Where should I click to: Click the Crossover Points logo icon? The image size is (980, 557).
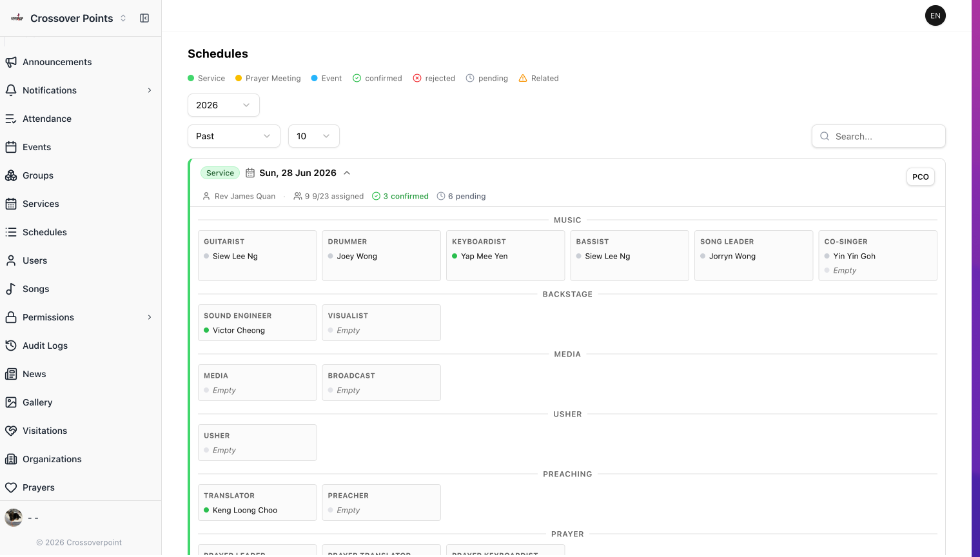pyautogui.click(x=17, y=18)
